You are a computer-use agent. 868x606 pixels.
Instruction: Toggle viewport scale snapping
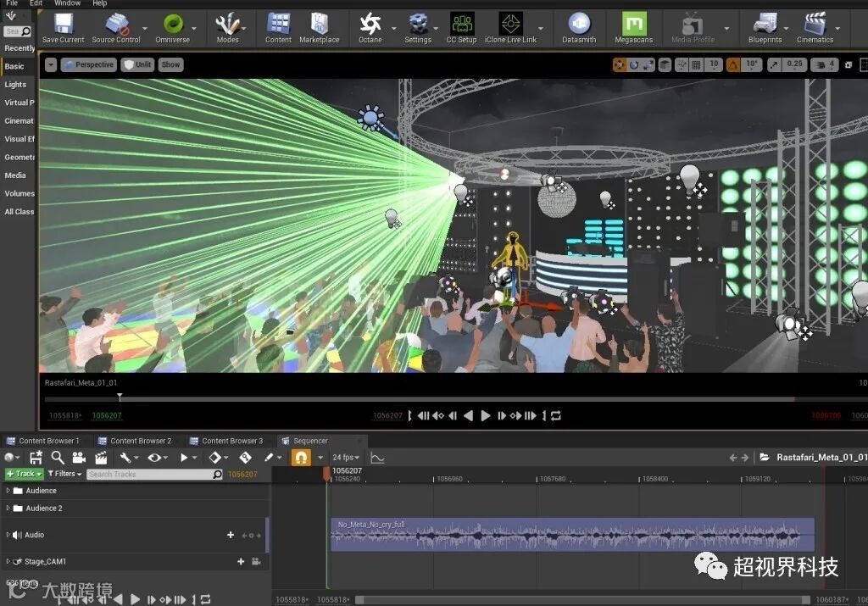coord(774,64)
